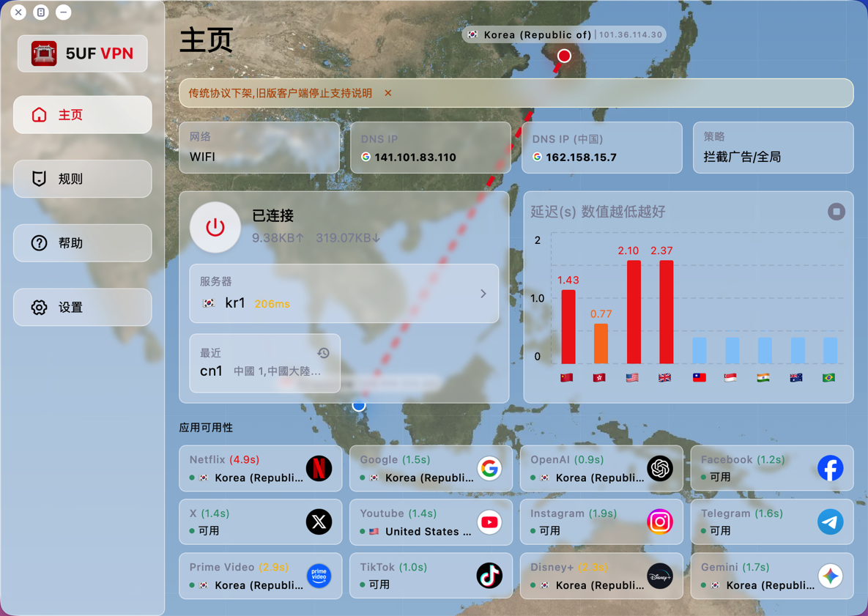Click the Telegram logo icon
The height and width of the screenshot is (616, 868).
(830, 522)
